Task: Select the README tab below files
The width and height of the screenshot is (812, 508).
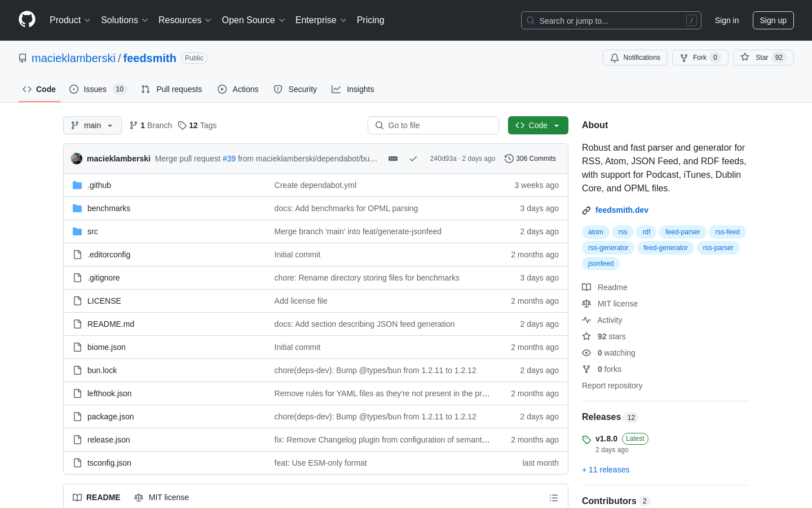Action: (96, 497)
